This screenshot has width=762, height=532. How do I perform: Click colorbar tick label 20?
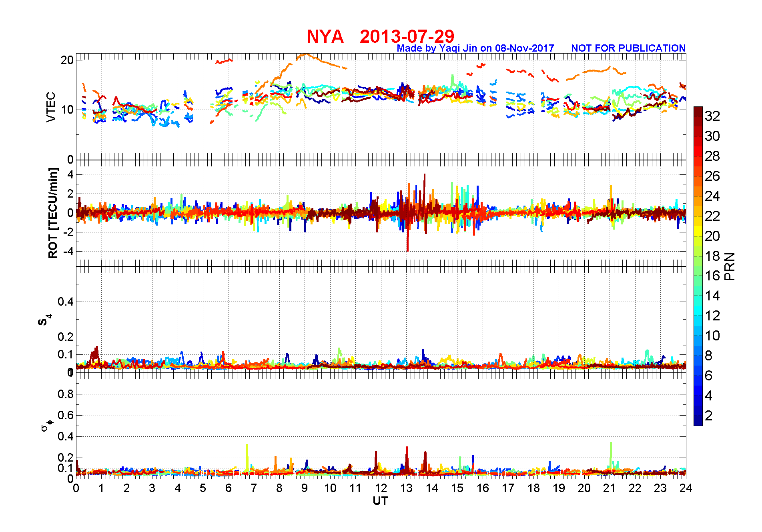point(712,236)
